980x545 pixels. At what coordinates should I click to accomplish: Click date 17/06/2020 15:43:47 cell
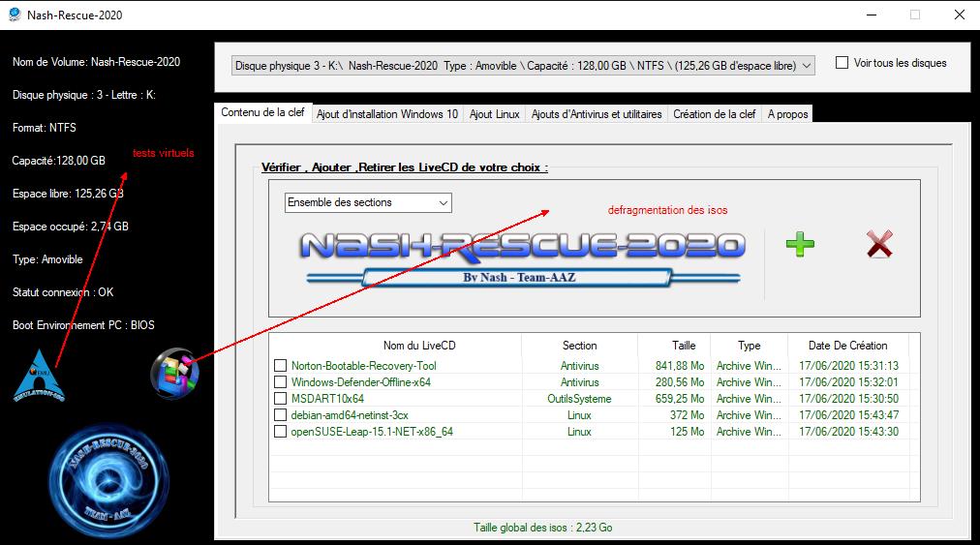[848, 415]
